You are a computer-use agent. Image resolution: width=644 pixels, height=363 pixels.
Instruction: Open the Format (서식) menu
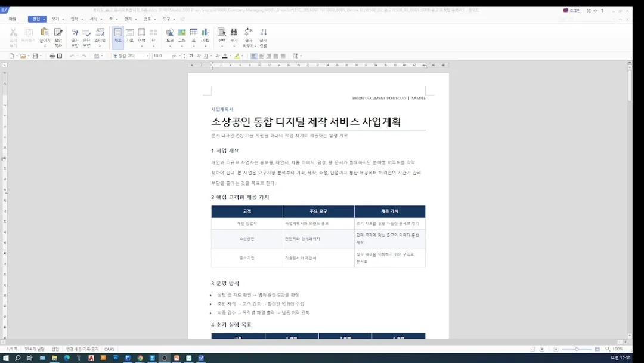coord(94,19)
